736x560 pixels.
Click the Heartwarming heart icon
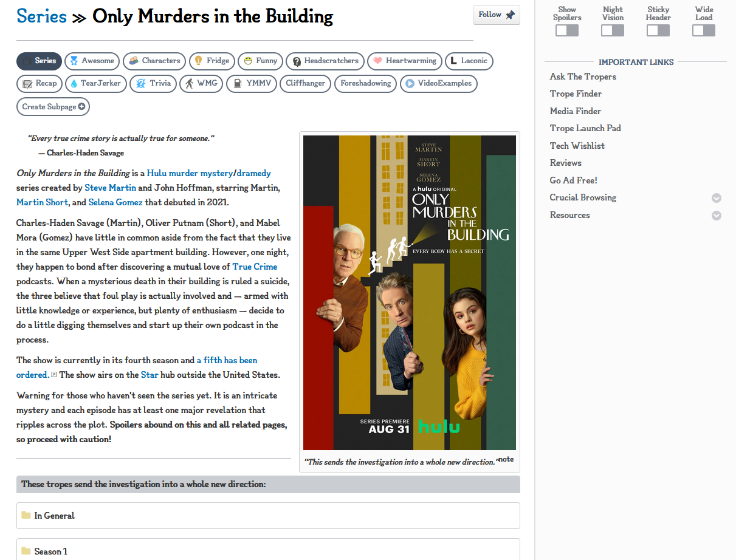[x=377, y=61]
